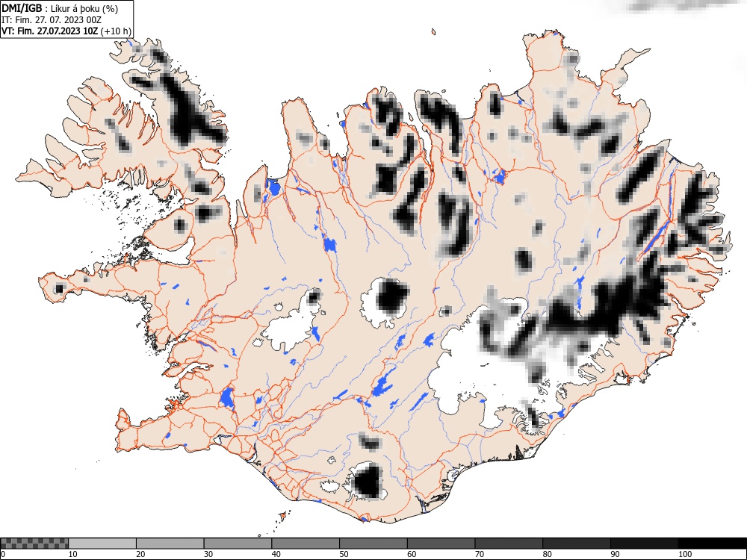The image size is (747, 560).
Task: Click the checkered 0–10 segment of the scale bar
Action: click(34, 544)
